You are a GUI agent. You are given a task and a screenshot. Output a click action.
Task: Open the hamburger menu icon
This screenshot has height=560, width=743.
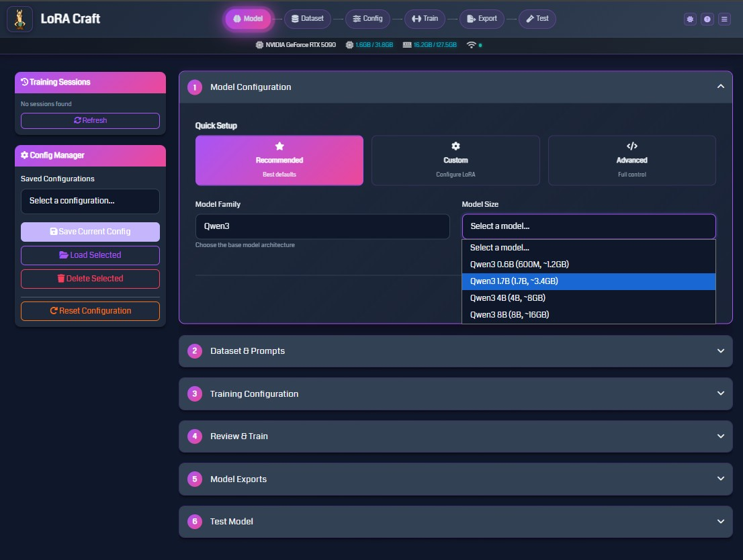[x=724, y=19]
